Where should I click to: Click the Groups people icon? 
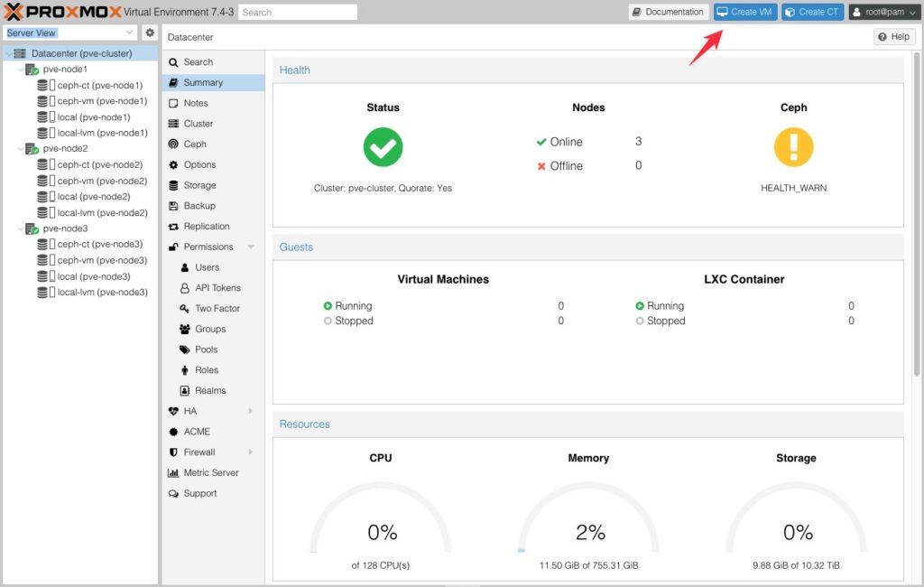[x=184, y=330]
